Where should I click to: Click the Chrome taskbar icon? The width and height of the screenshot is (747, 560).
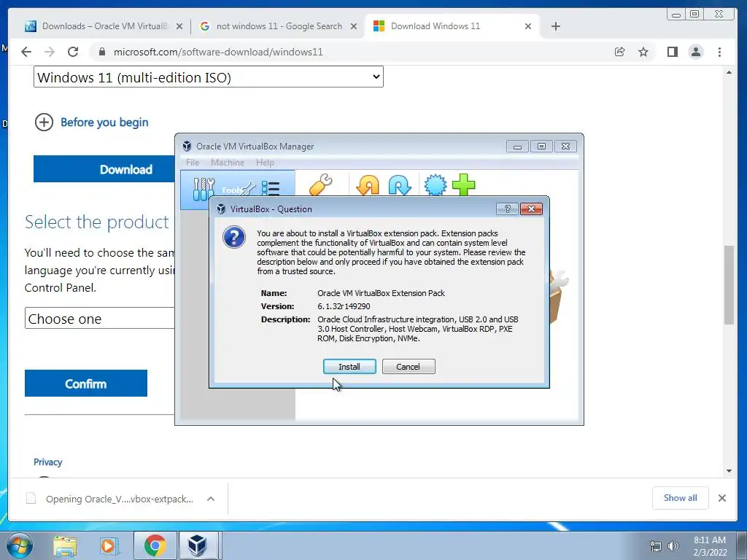[155, 545]
